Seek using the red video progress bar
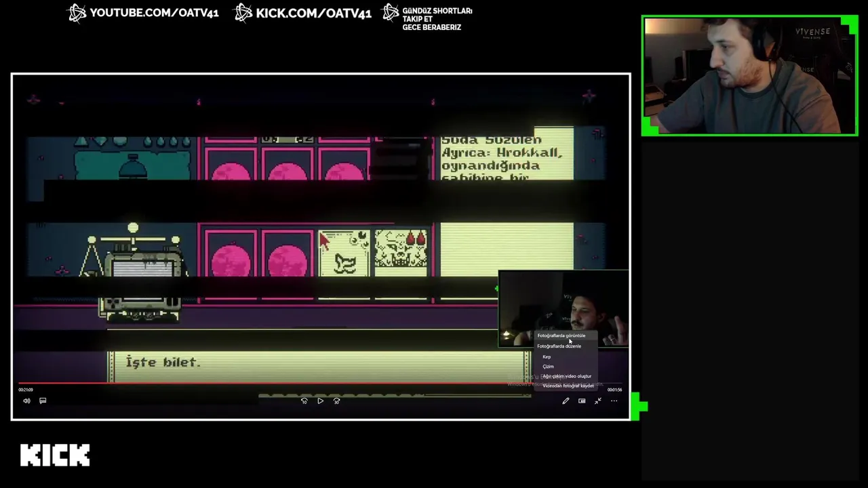Image resolution: width=868 pixels, height=488 pixels. [x=320, y=384]
